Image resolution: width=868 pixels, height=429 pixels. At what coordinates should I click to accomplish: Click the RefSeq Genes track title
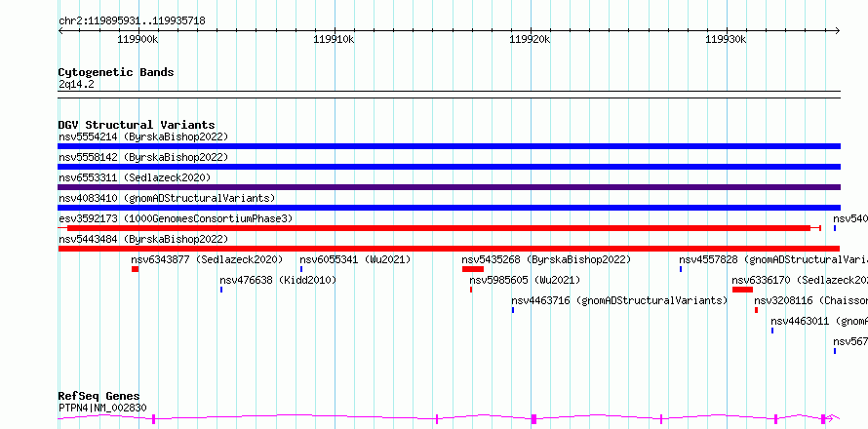point(99,397)
